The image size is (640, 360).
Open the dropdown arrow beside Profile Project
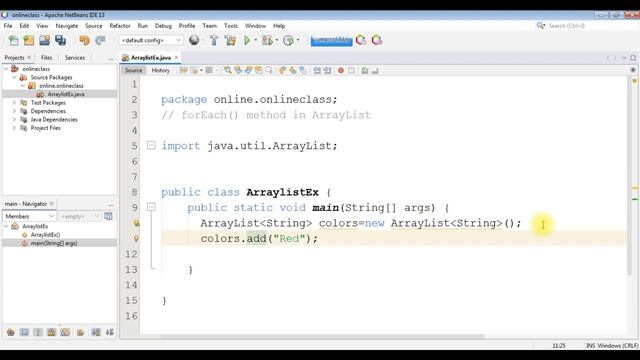pos(298,40)
